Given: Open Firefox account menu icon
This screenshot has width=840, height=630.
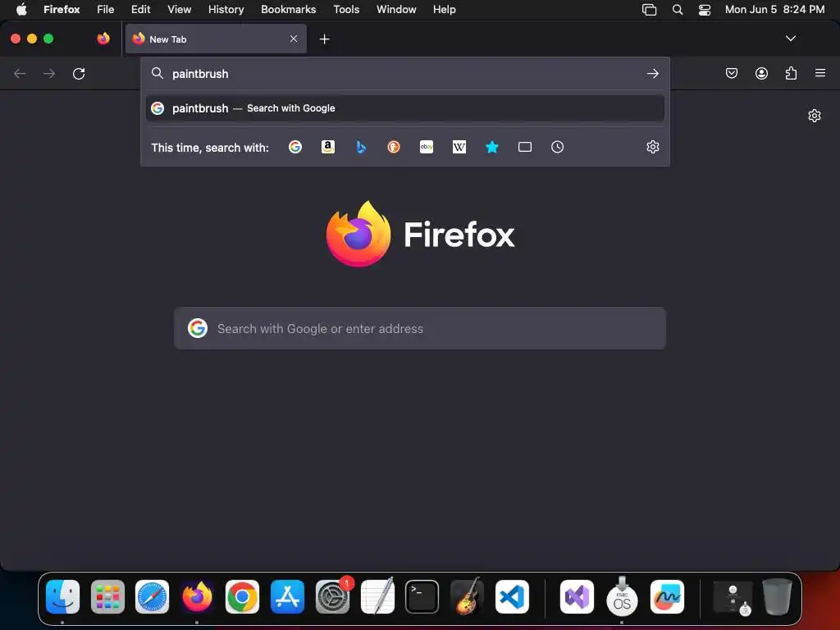Looking at the screenshot, I should (761, 73).
